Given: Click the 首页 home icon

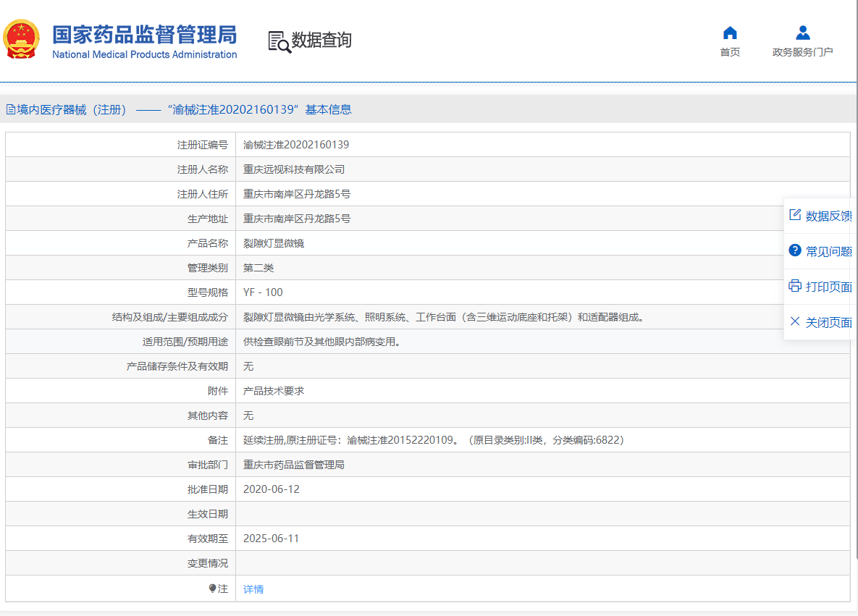Looking at the screenshot, I should coord(730,33).
